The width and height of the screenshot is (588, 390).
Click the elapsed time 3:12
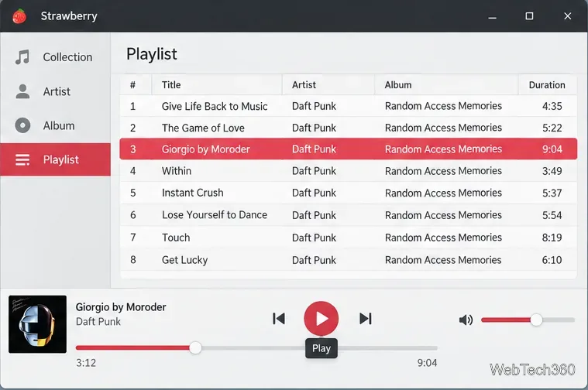click(86, 363)
